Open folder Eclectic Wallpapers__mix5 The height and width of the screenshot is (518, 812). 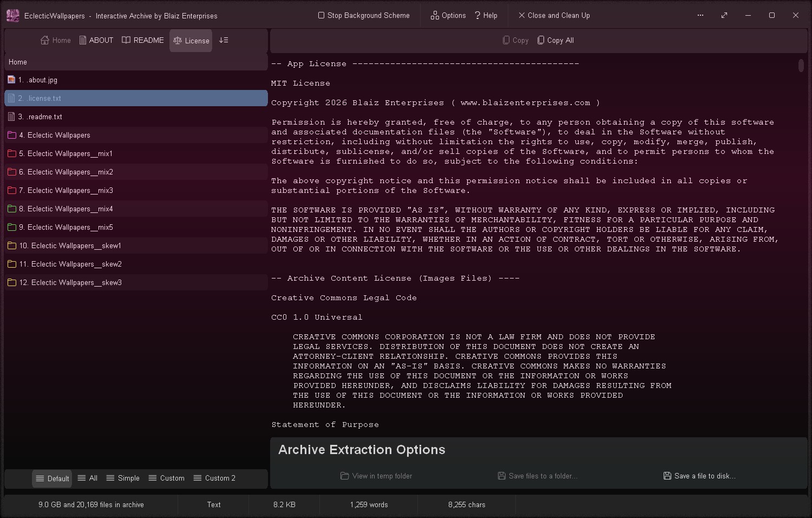click(136, 228)
